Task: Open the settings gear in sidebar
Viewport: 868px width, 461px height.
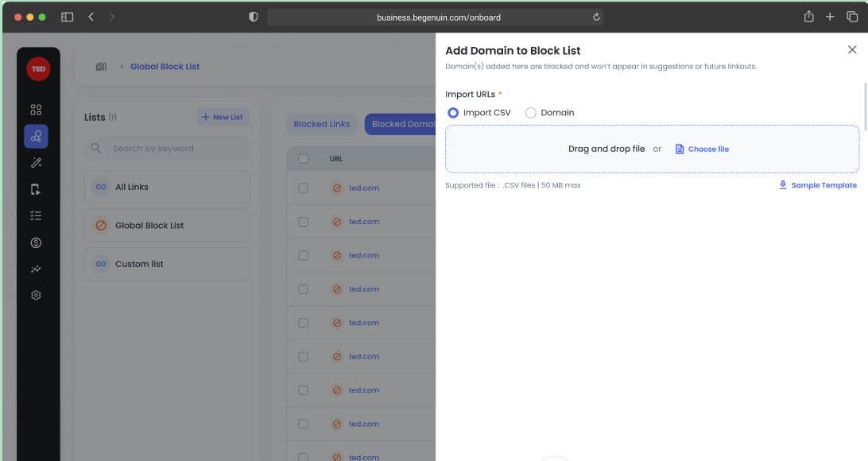Action: tap(36, 296)
